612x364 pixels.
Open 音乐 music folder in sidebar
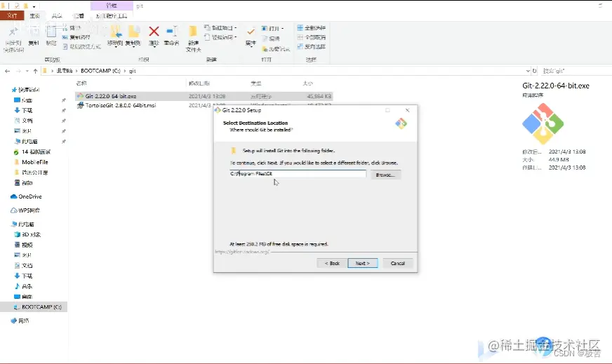coord(23,286)
